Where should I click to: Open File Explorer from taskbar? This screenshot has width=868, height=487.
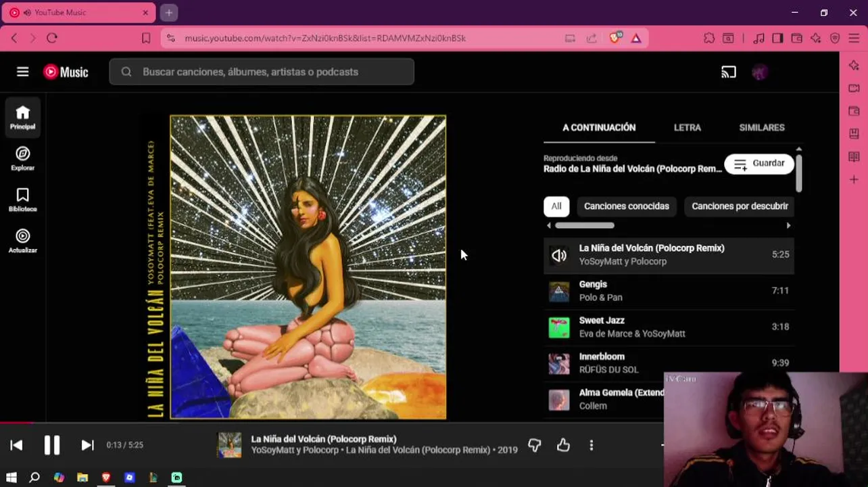pos(82,478)
